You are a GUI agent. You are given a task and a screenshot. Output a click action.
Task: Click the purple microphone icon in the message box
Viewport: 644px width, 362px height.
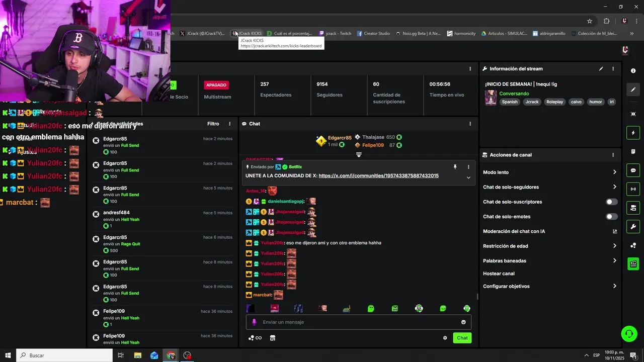pos(254,322)
